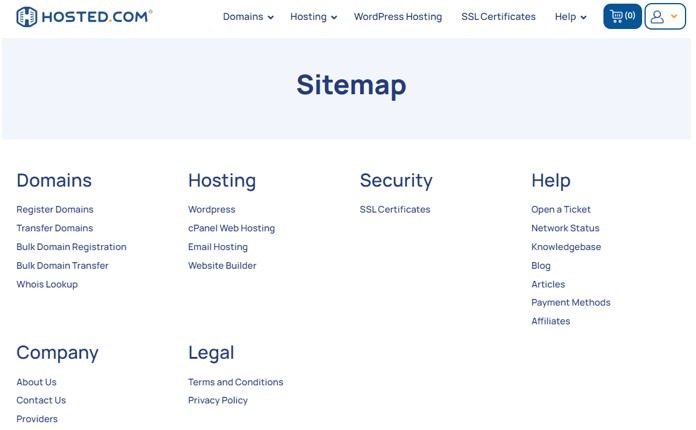Open Providers link under Company

pos(37,419)
